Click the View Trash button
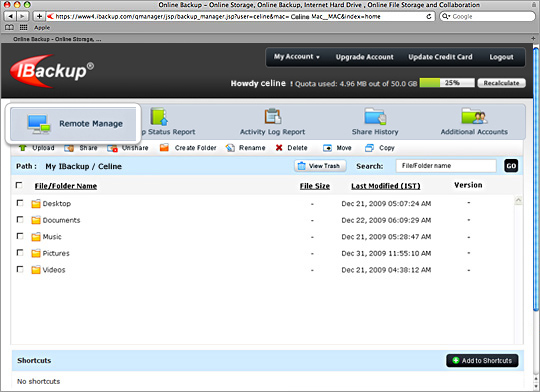540x392 pixels. [320, 166]
